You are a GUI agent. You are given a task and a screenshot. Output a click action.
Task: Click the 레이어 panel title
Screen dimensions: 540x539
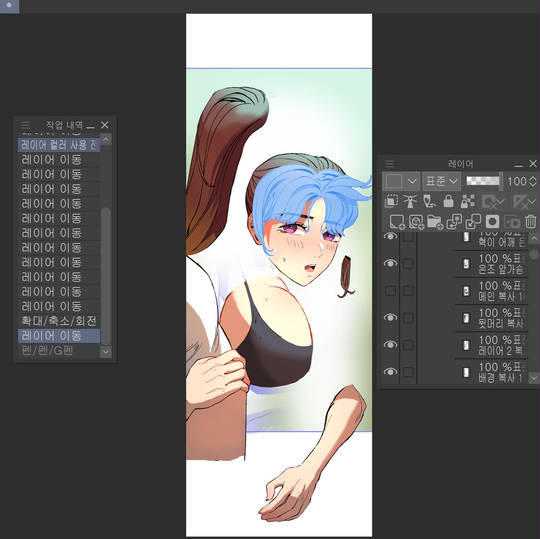pyautogui.click(x=460, y=164)
